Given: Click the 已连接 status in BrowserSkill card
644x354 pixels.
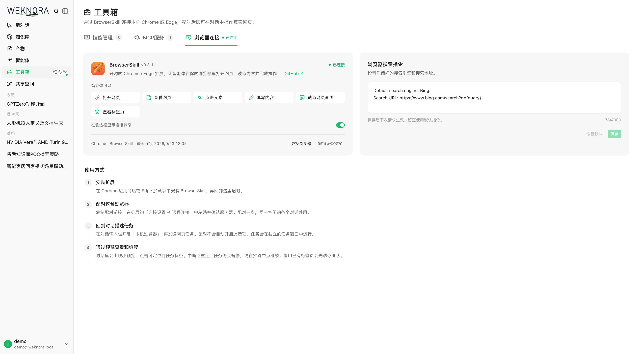Looking at the screenshot, I should (x=336, y=65).
